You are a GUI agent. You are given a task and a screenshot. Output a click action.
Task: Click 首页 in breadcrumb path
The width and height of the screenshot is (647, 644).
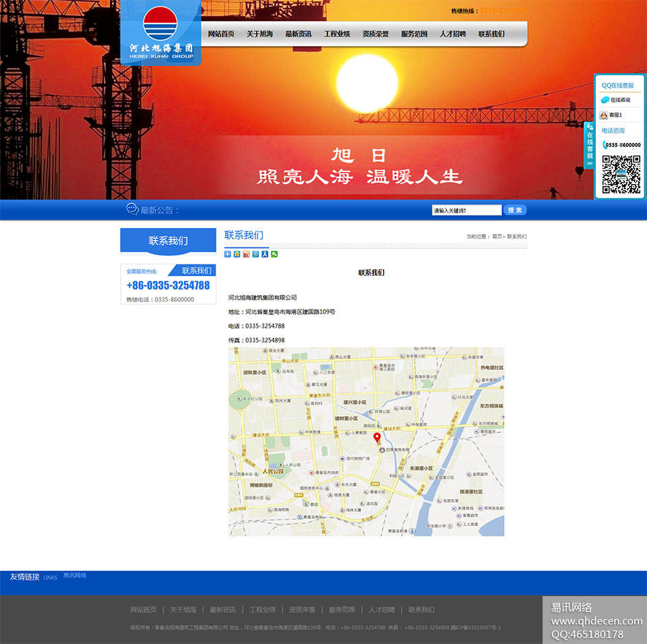click(x=497, y=237)
